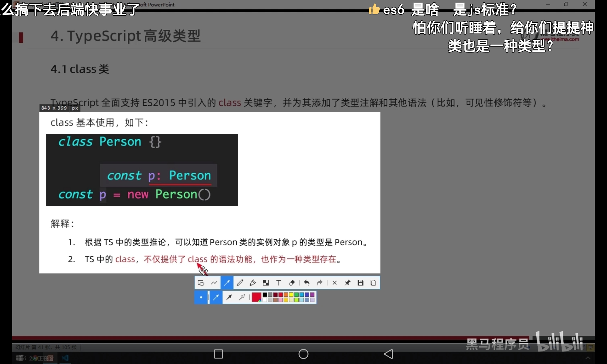
Task: Select the text annotation tool
Action: pyautogui.click(x=279, y=283)
